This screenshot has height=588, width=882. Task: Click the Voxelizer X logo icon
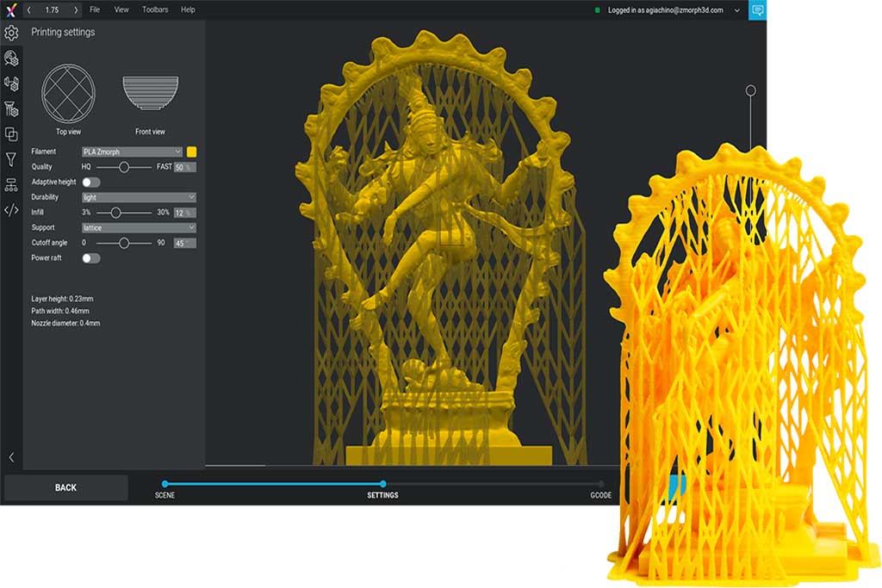coord(9,9)
